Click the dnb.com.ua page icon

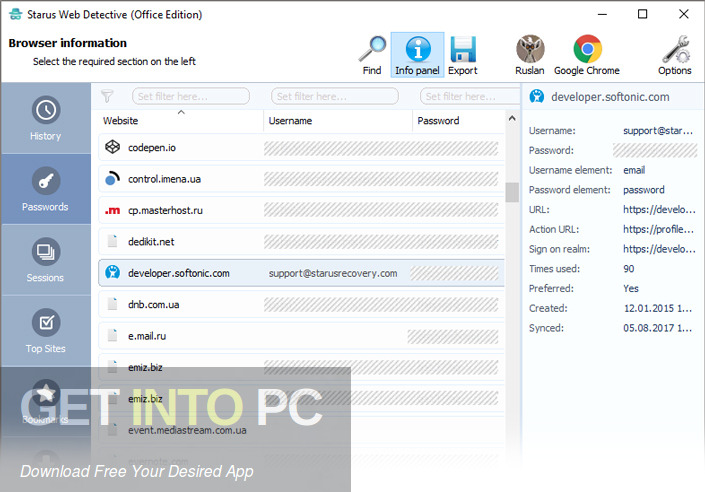click(x=112, y=304)
